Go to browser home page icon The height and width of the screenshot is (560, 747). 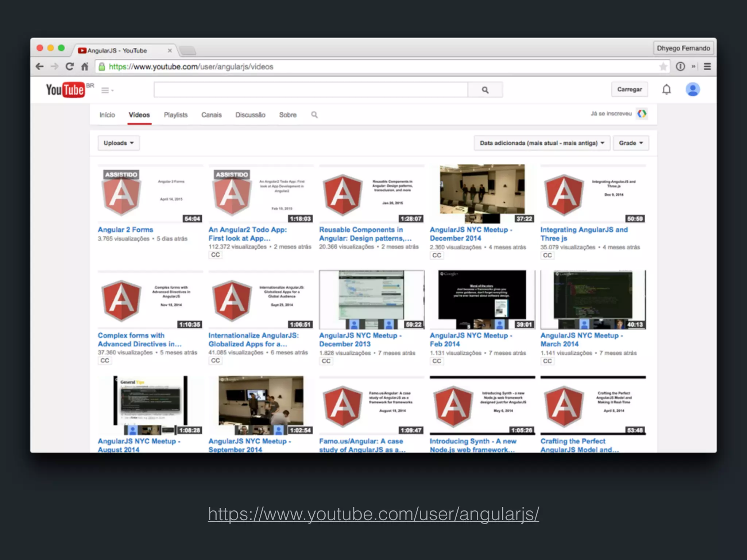(85, 67)
